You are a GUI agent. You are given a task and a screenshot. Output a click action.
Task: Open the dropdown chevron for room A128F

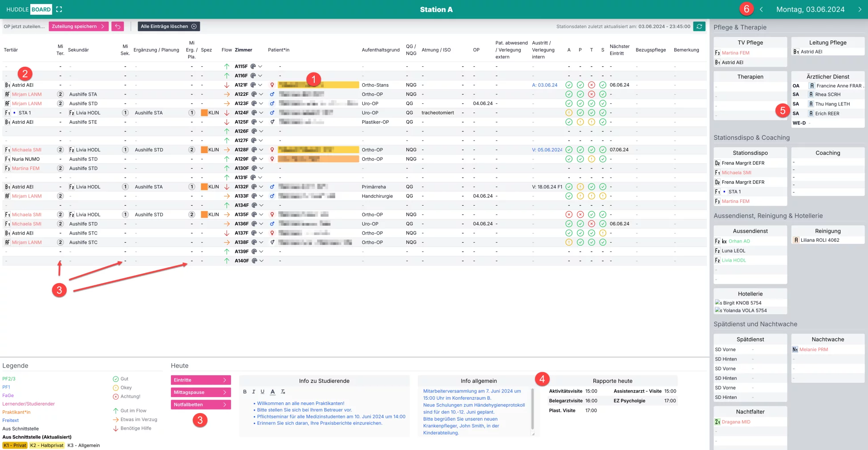[x=261, y=150]
